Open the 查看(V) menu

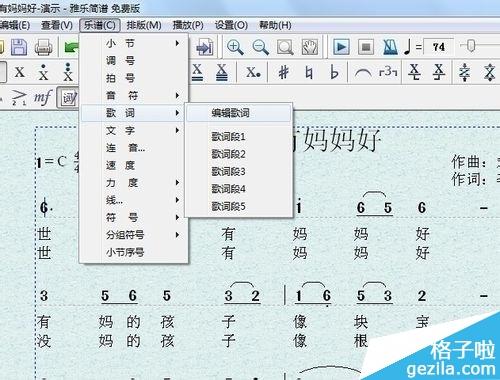[57, 25]
